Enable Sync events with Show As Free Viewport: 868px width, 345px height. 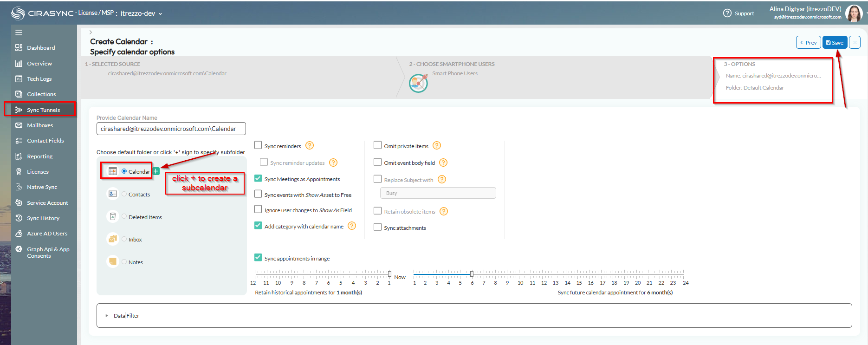pos(258,194)
